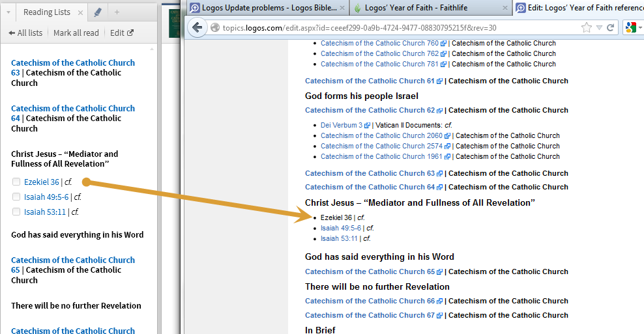Open Catechism of the Catholic Church 760 link
This screenshot has width=644, height=334.
point(379,43)
